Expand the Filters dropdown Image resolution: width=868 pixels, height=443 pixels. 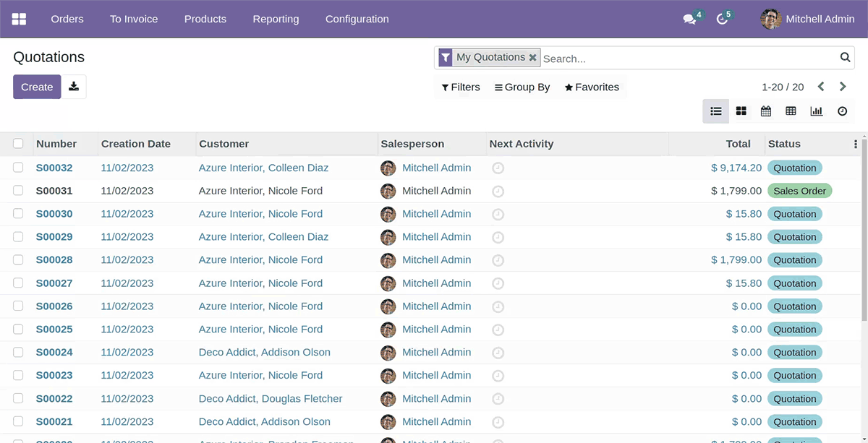click(x=461, y=87)
